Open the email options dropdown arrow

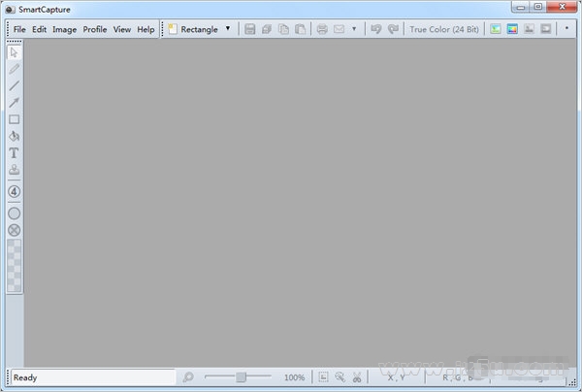(x=354, y=29)
